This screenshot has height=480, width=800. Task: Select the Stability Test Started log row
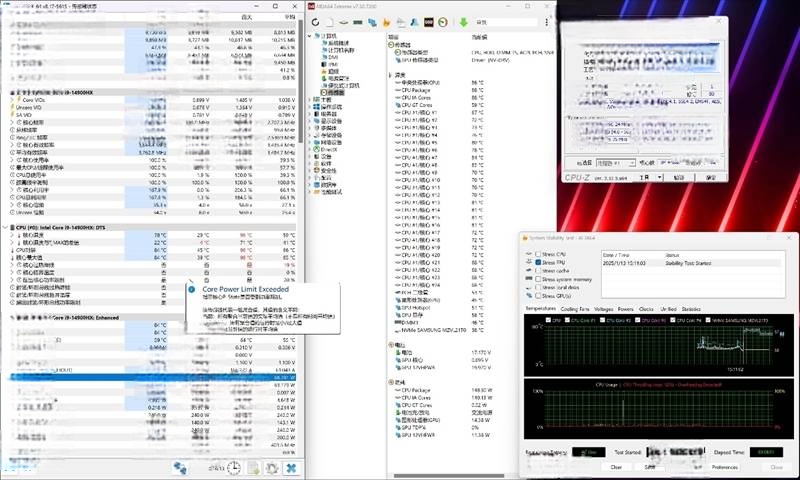[x=691, y=263]
